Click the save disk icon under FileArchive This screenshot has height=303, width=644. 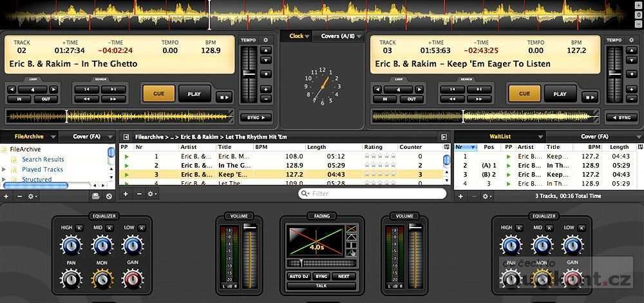click(x=96, y=196)
